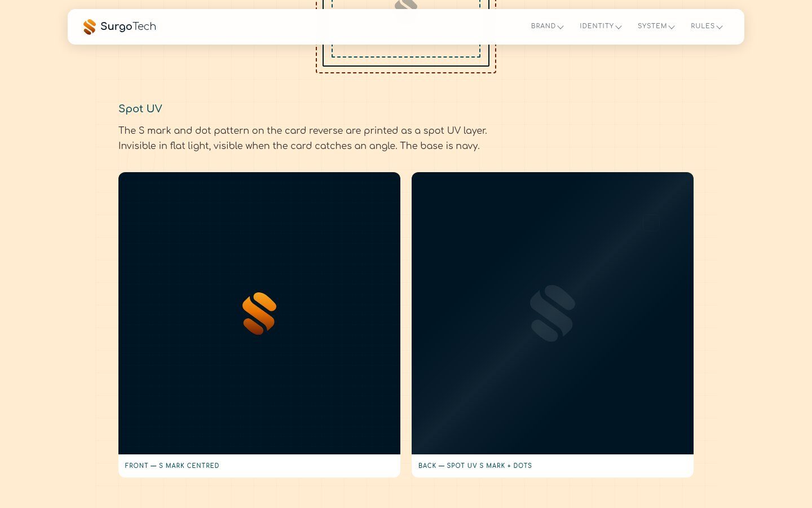
Task: Click the 'BACK — SPOT UV S MARK + DOTS' caption
Action: click(x=475, y=466)
